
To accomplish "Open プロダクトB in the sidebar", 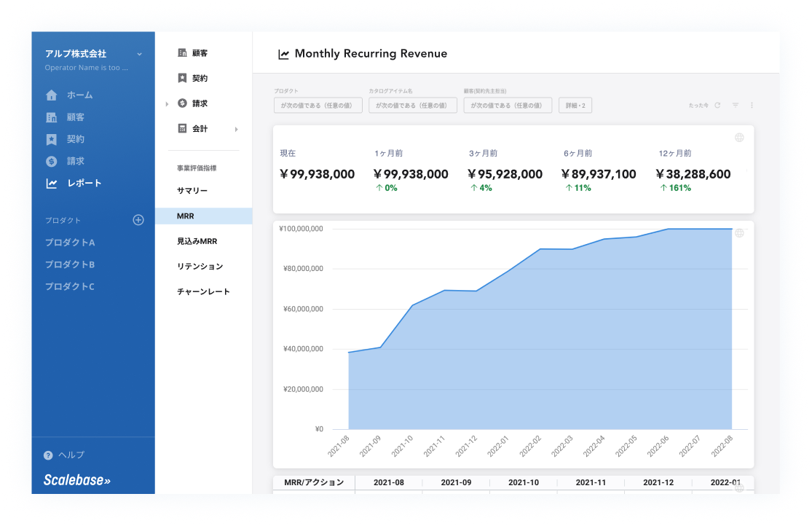I will pyautogui.click(x=70, y=264).
